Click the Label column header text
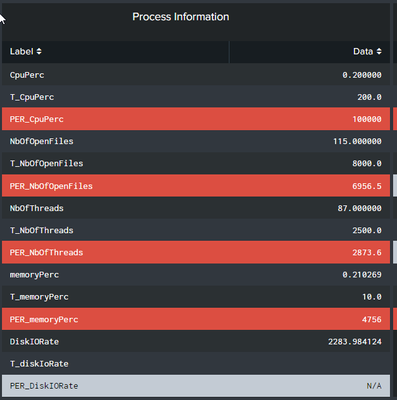 [x=22, y=51]
